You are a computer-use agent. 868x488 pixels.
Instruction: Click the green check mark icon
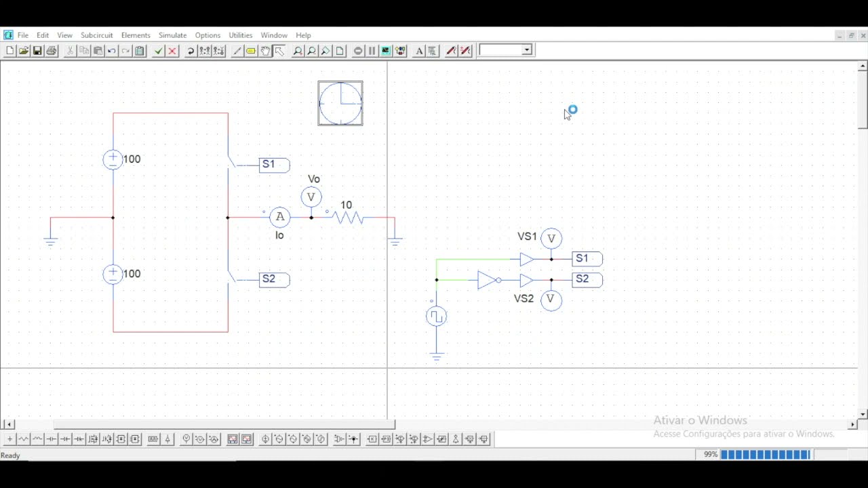click(x=158, y=51)
